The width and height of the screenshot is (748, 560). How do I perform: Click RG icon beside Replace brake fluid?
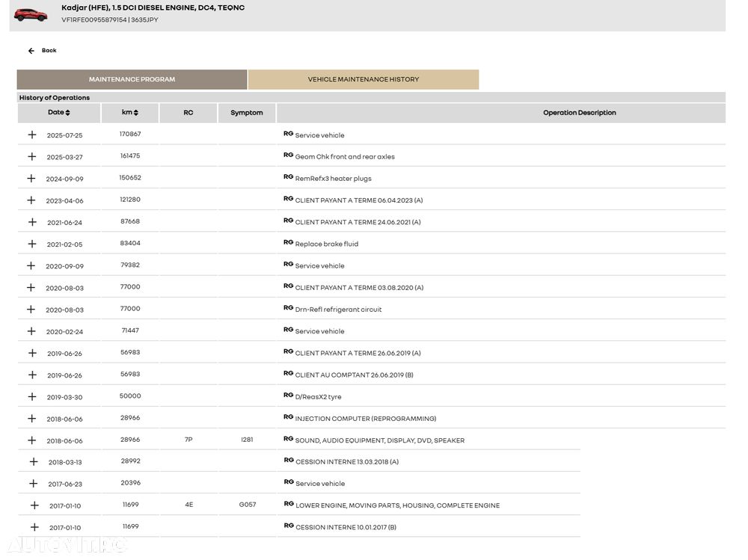pos(288,243)
